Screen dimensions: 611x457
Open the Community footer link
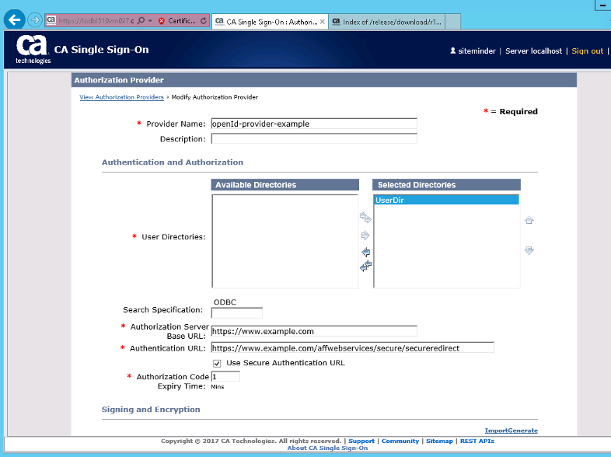point(400,441)
